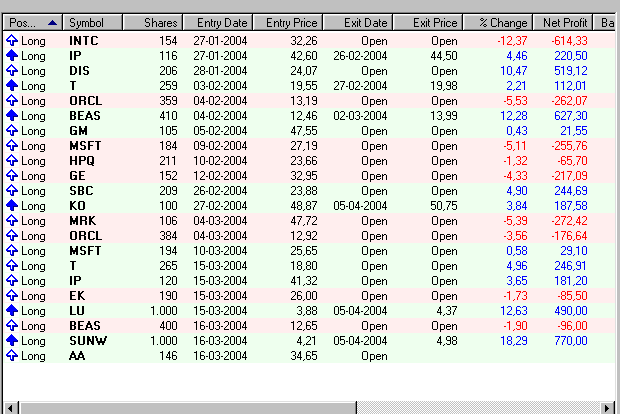Click exit date 26-02-2004
Image resolution: width=620 pixels, height=414 pixels.
[x=360, y=56]
